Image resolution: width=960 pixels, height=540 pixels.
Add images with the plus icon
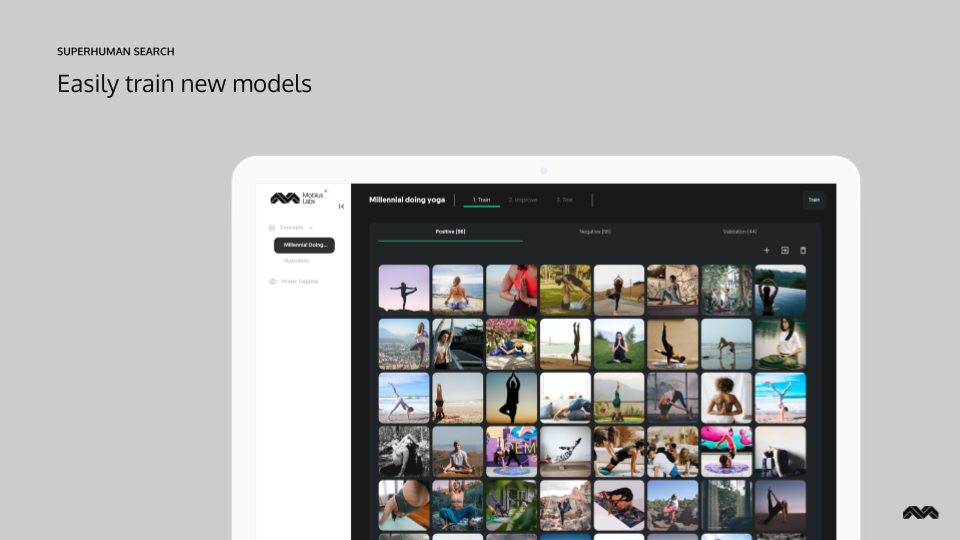pyautogui.click(x=767, y=250)
